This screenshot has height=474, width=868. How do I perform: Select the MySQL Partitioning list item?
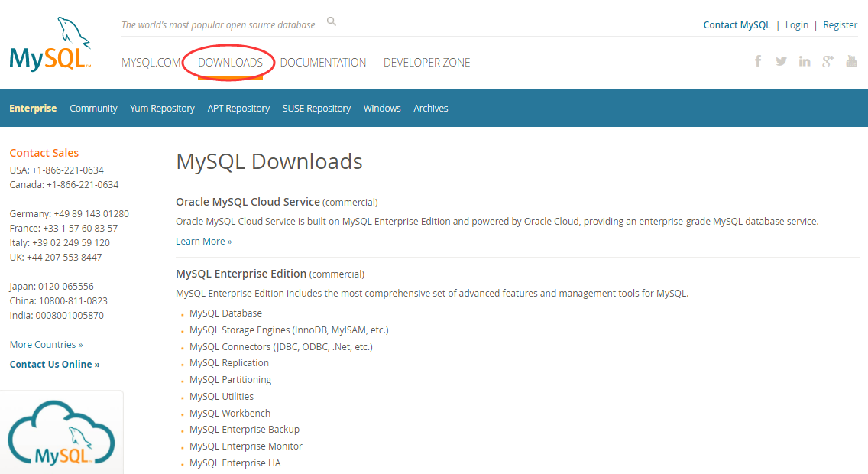[230, 380]
